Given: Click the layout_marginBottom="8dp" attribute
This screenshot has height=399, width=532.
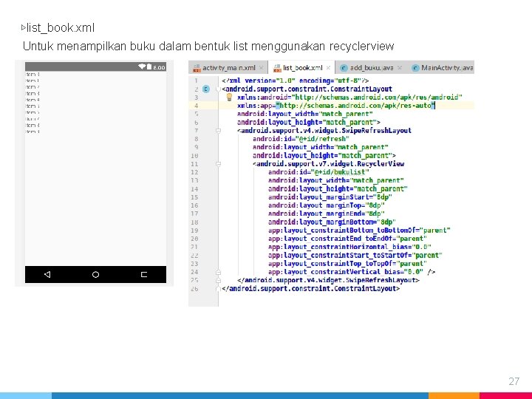Looking at the screenshot, I should tap(332, 222).
